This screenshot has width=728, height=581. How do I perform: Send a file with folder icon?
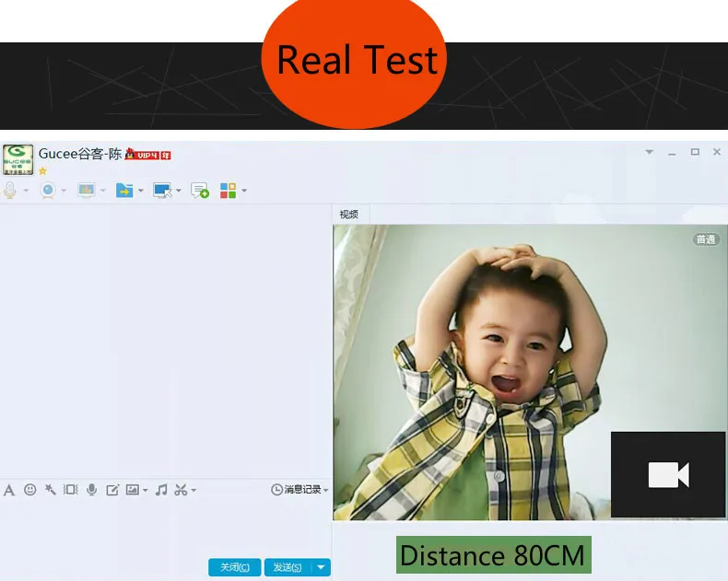pos(124,191)
